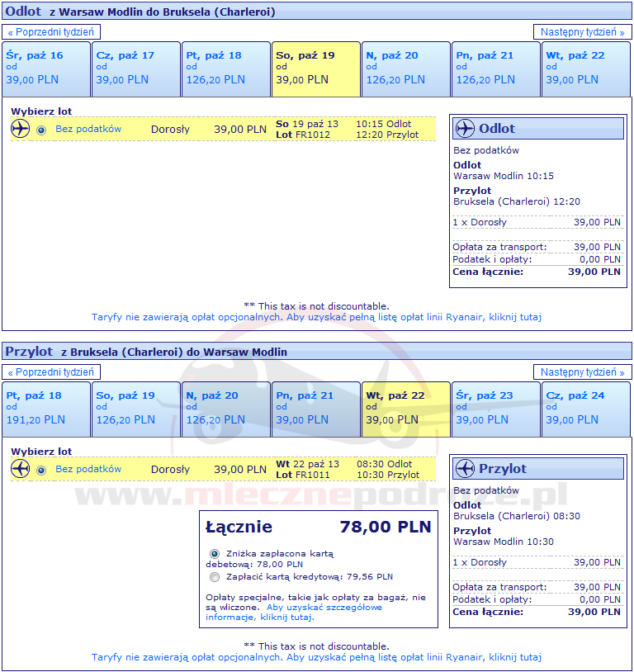The height and width of the screenshot is (672, 634).
Task: Go to next week for outbound flights
Action: 582,32
